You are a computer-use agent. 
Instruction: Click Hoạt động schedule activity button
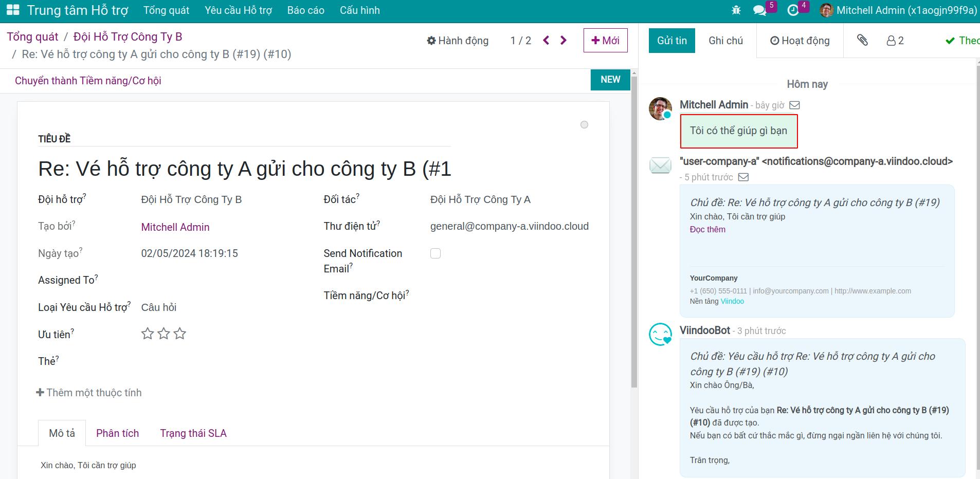[x=800, y=41]
